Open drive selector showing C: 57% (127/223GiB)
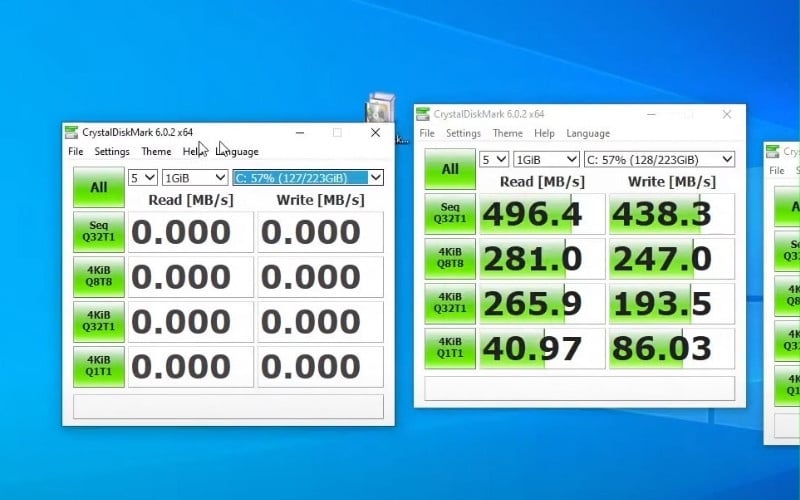The image size is (800, 500). click(x=307, y=177)
